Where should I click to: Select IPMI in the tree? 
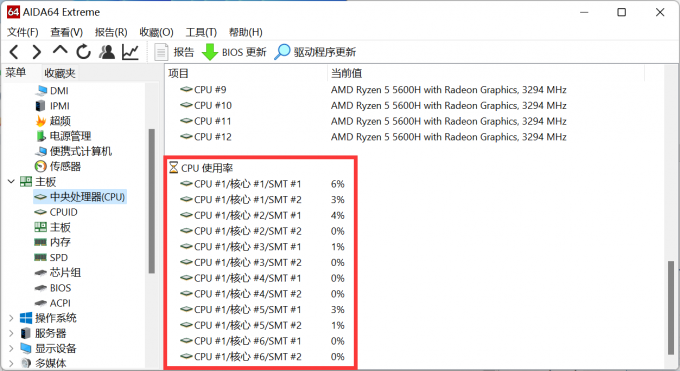52,106
